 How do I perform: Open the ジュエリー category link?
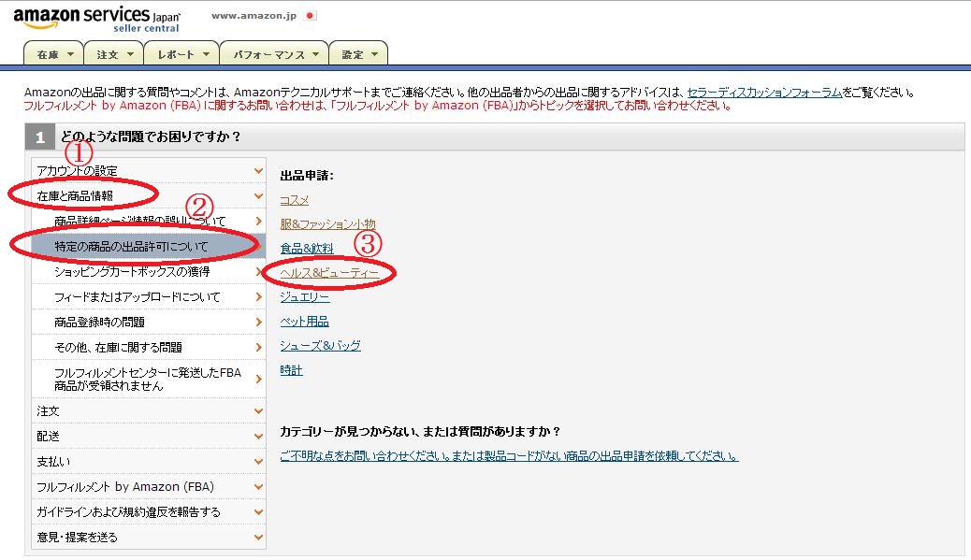coord(304,296)
